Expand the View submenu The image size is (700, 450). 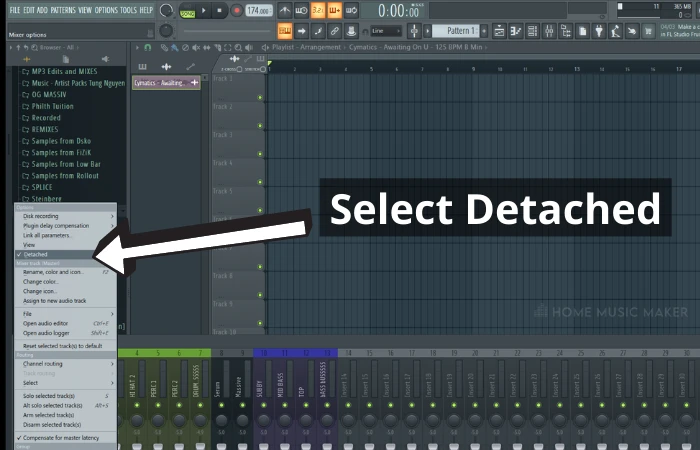(66, 245)
